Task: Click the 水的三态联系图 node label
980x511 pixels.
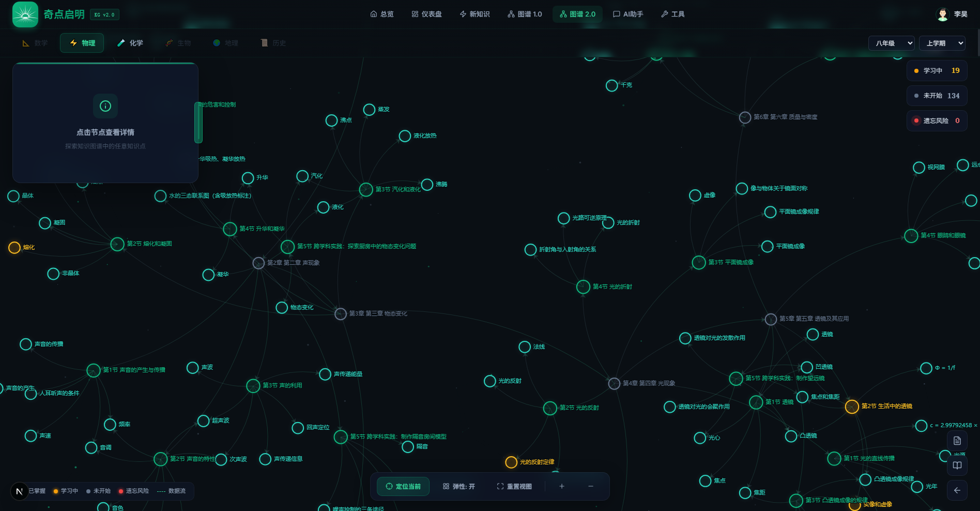Action: [210, 196]
